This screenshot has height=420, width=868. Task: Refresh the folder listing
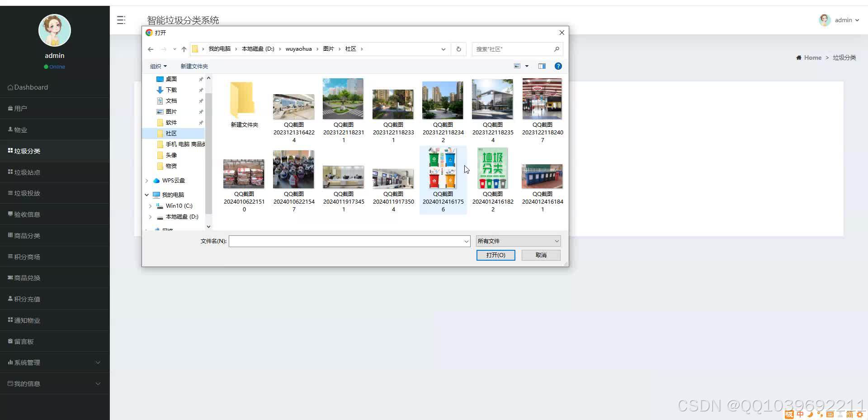point(458,49)
